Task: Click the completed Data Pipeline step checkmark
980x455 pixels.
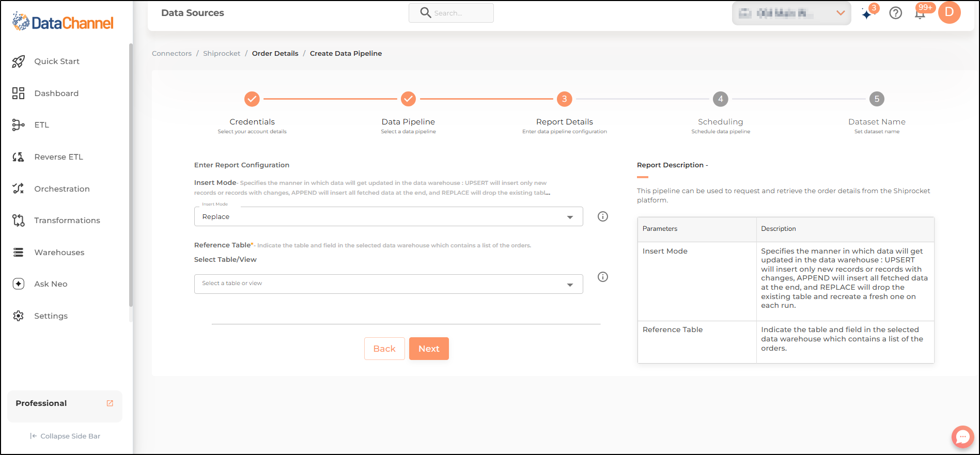Action: click(408, 99)
